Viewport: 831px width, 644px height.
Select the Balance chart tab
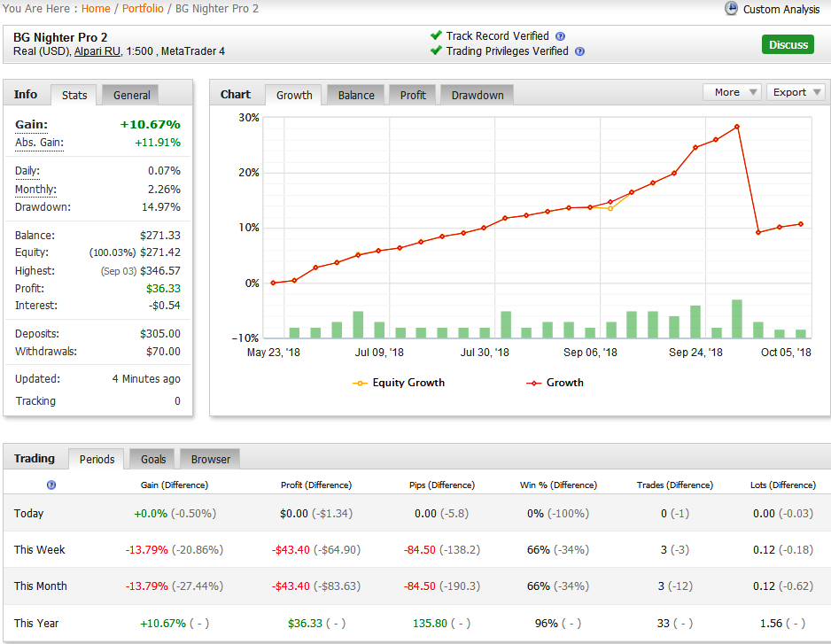[356, 96]
